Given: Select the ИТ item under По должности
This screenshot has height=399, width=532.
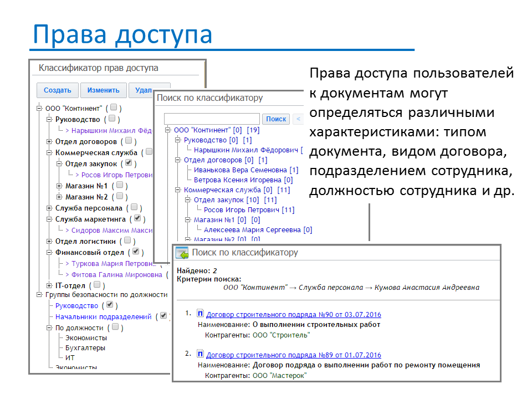Looking at the screenshot, I should pyautogui.click(x=70, y=357).
